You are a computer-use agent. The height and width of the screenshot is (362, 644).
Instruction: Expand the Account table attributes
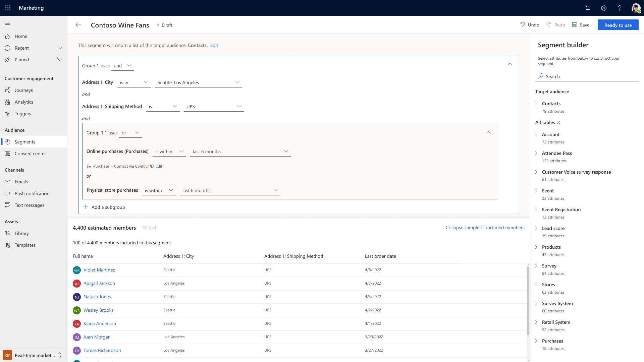click(x=536, y=134)
